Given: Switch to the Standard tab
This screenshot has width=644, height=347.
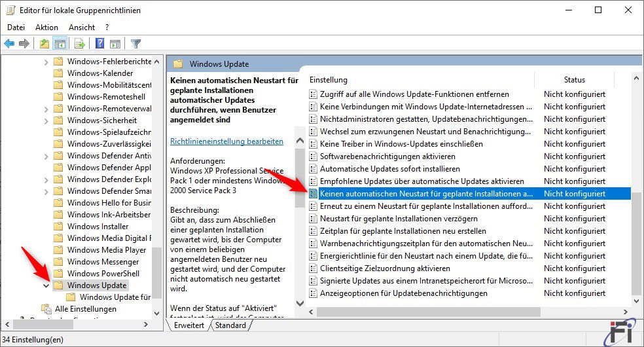Looking at the screenshot, I should click(230, 325).
